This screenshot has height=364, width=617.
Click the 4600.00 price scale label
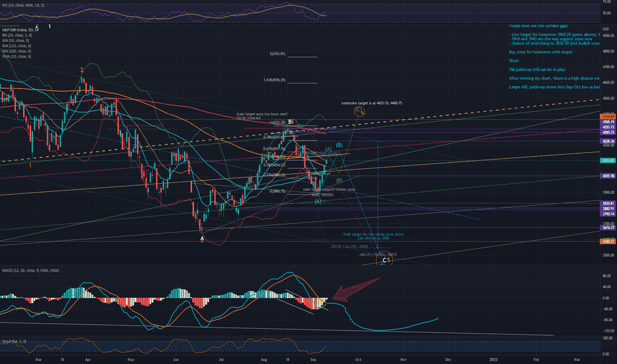[608, 83]
